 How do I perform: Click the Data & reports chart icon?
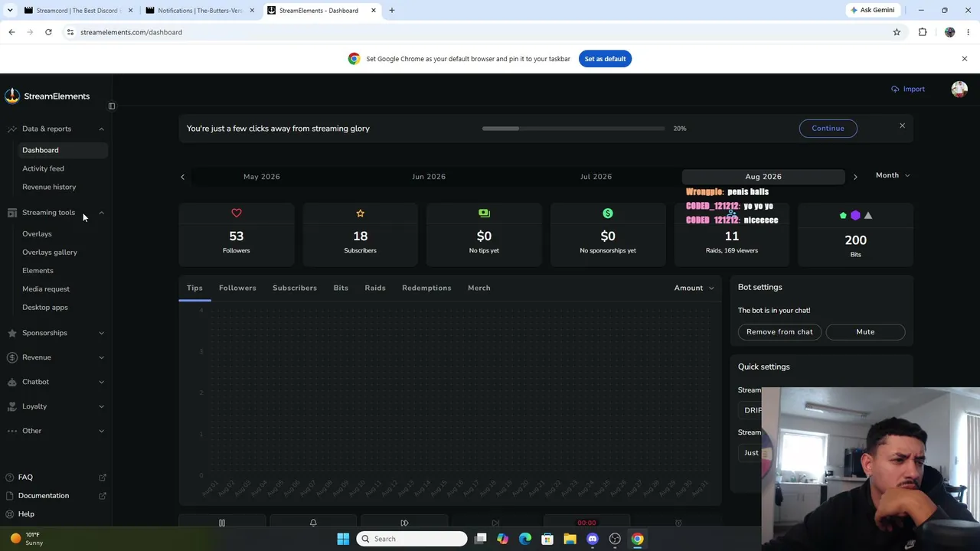pos(11,129)
